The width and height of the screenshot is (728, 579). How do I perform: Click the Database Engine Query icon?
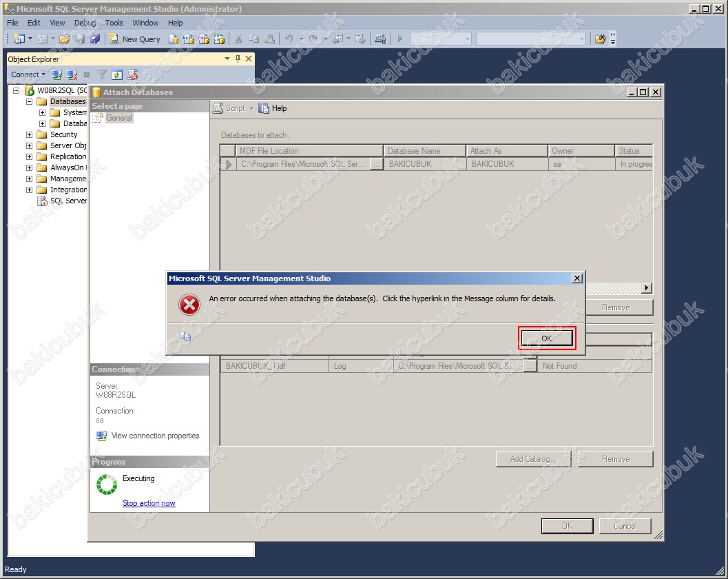pos(173,39)
